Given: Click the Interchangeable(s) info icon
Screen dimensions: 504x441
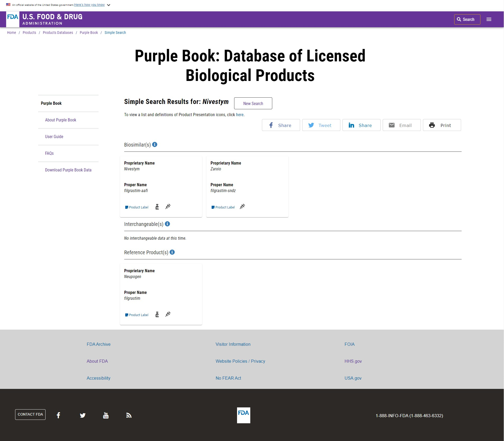Looking at the screenshot, I should point(167,224).
